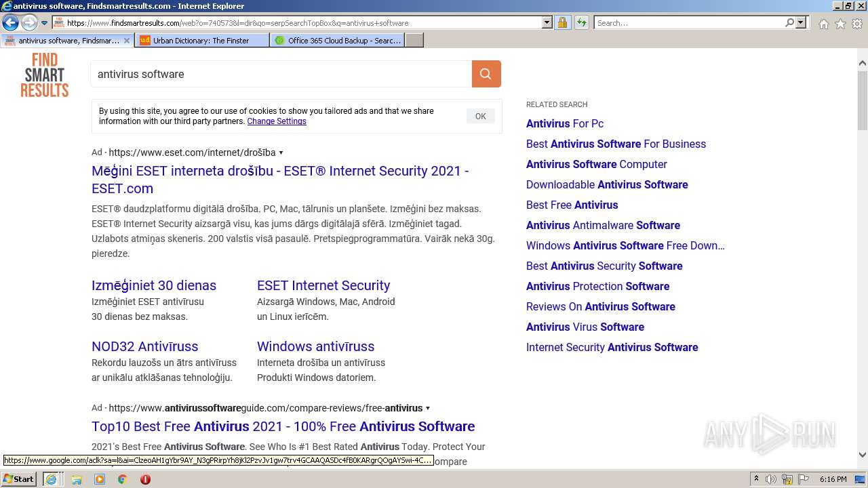Click OK on the cookie notice
The image size is (868, 488).
tap(481, 117)
